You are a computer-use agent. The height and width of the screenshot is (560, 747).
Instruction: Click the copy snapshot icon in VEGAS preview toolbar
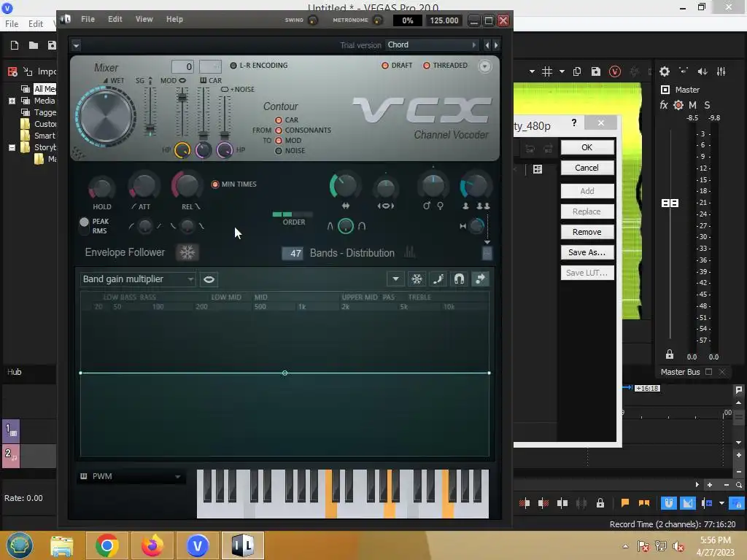[x=577, y=71]
